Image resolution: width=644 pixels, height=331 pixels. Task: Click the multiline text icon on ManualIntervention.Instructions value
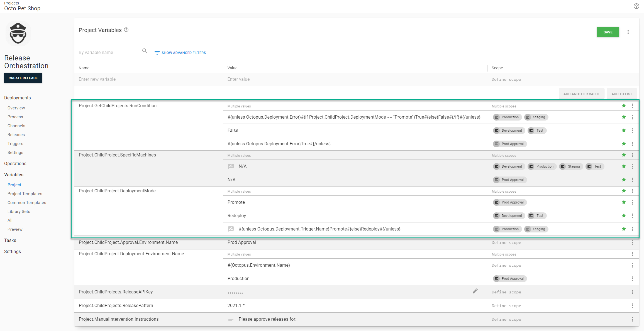pyautogui.click(x=231, y=319)
